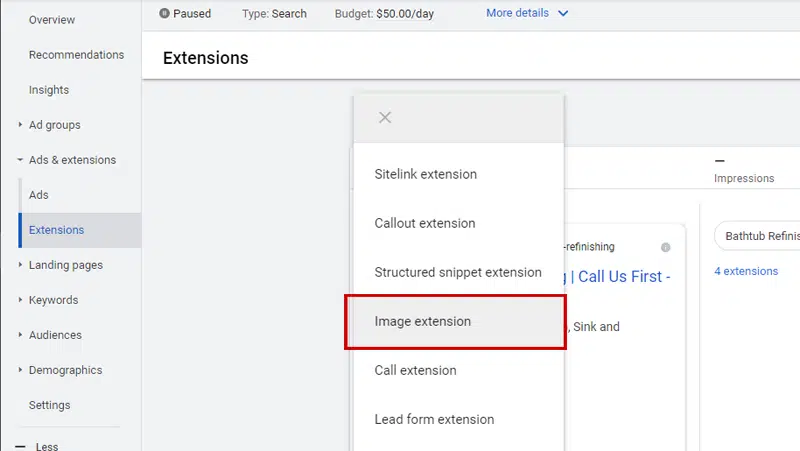Collapse sidebar with Less button
The height and width of the screenshot is (451, 800).
tap(37, 446)
